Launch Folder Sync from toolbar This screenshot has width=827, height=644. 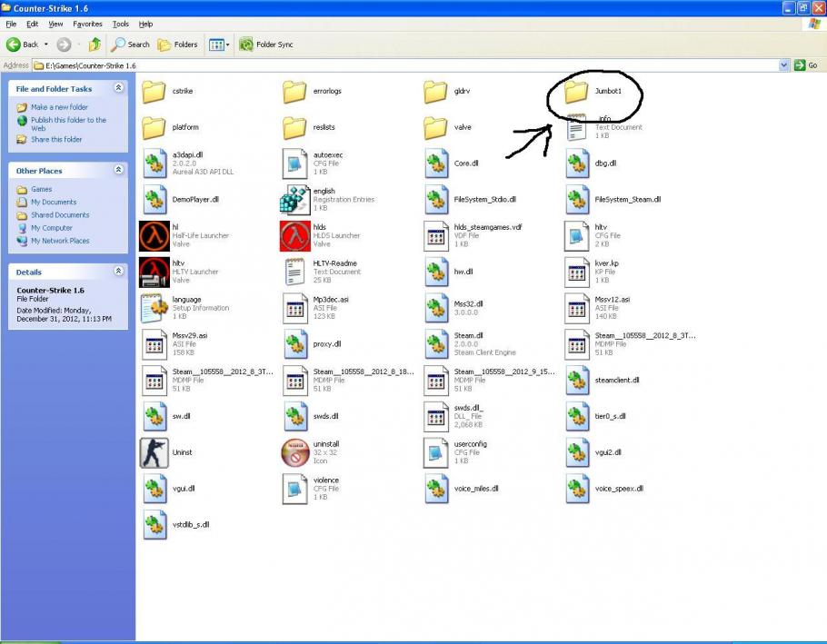[265, 45]
